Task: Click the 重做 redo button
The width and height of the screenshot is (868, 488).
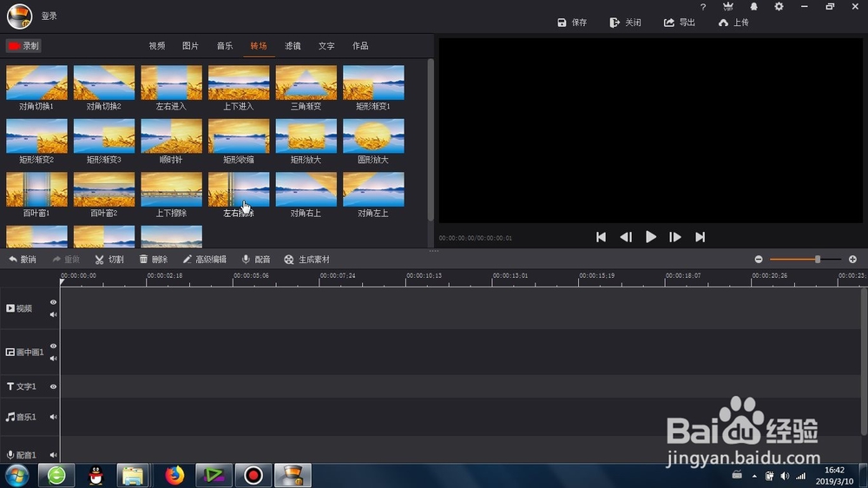Action: click(66, 260)
